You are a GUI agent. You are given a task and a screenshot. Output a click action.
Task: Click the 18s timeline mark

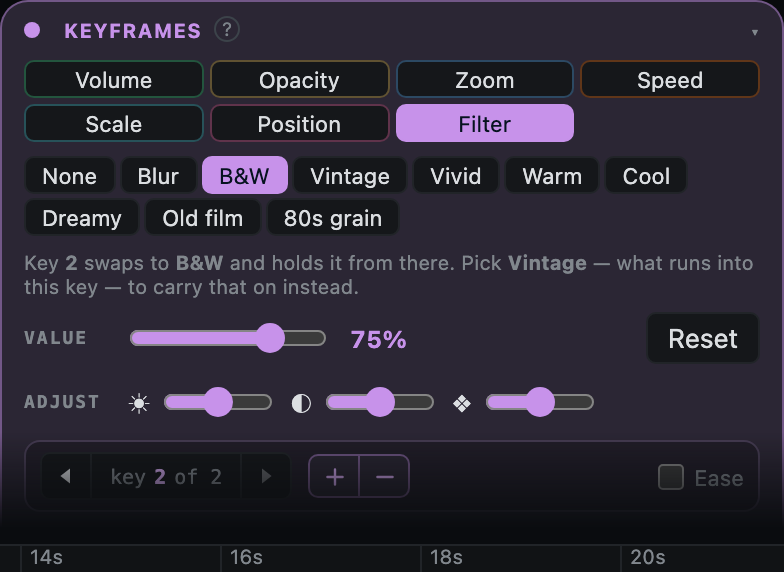[x=446, y=557]
